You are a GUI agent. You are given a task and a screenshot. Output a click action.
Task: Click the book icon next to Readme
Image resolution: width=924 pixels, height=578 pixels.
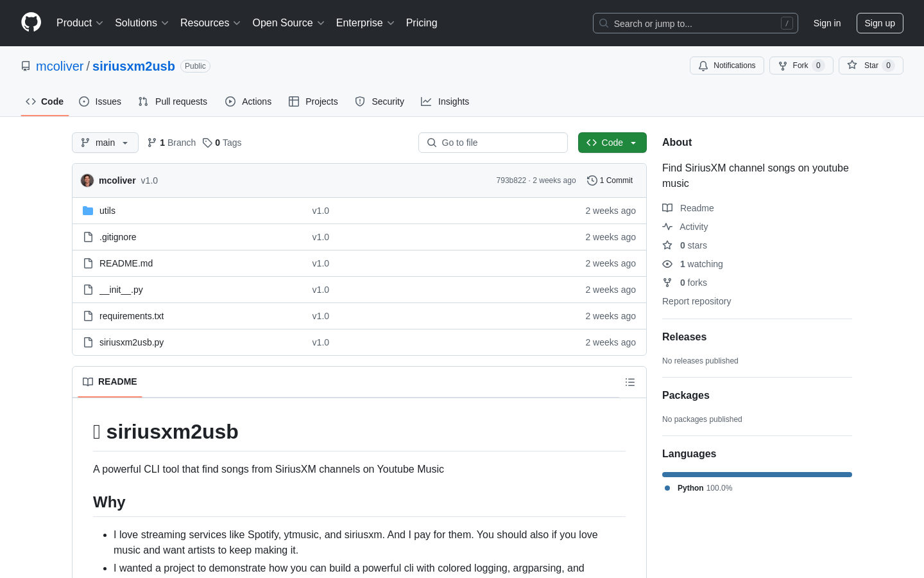667,208
